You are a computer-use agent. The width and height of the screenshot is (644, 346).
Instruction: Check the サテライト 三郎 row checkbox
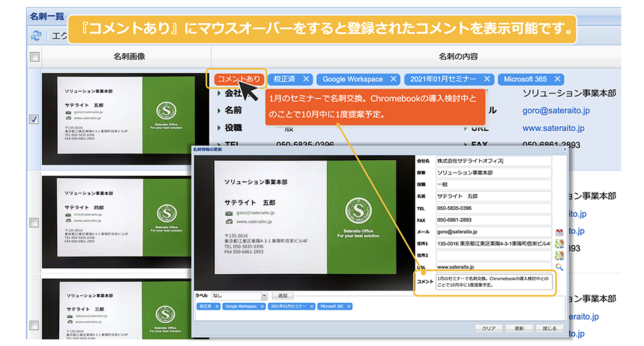point(34,325)
